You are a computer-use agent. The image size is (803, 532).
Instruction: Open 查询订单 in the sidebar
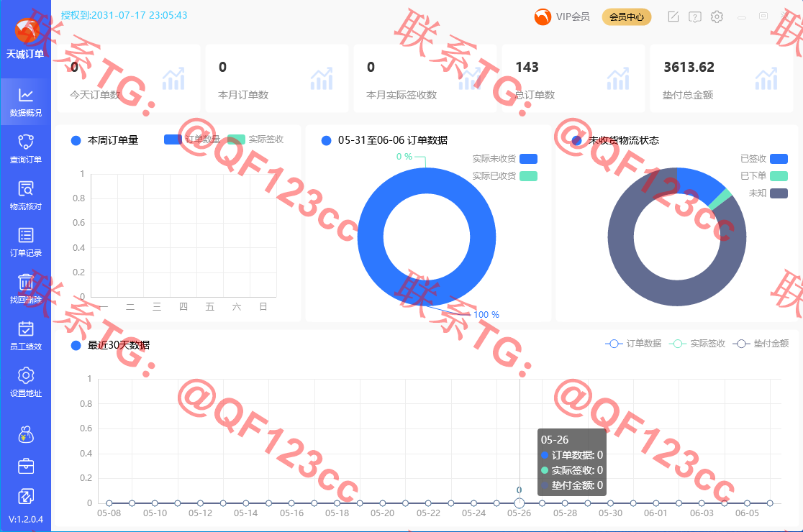point(26,148)
